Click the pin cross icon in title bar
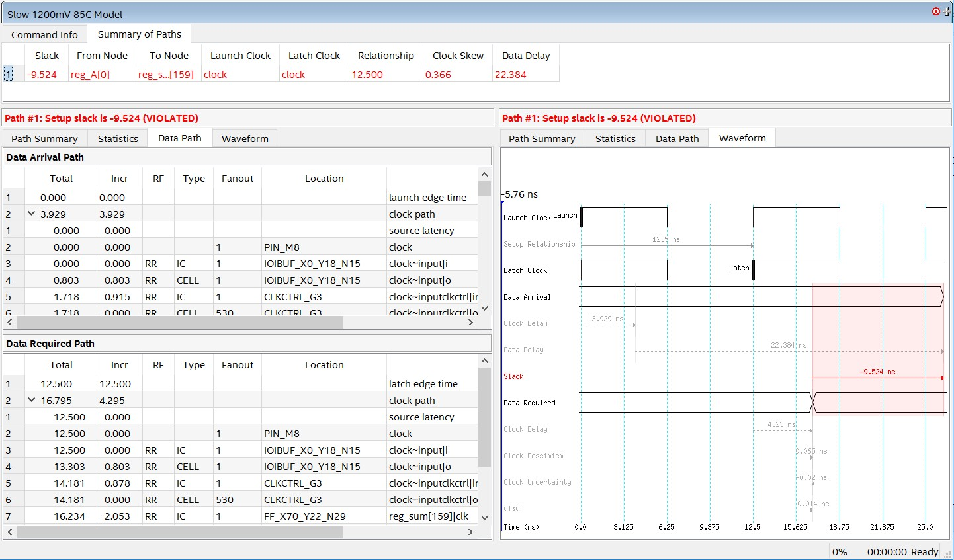 (x=947, y=12)
